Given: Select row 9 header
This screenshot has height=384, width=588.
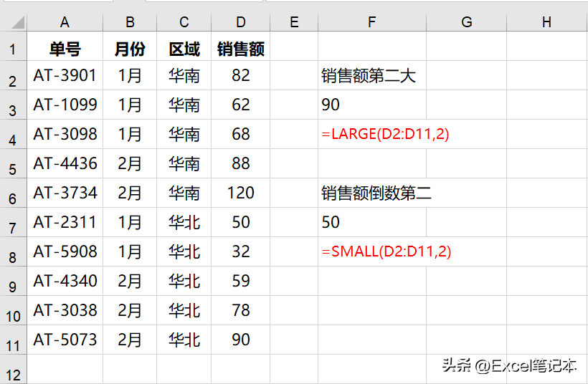Looking at the screenshot, I should click(13, 282).
